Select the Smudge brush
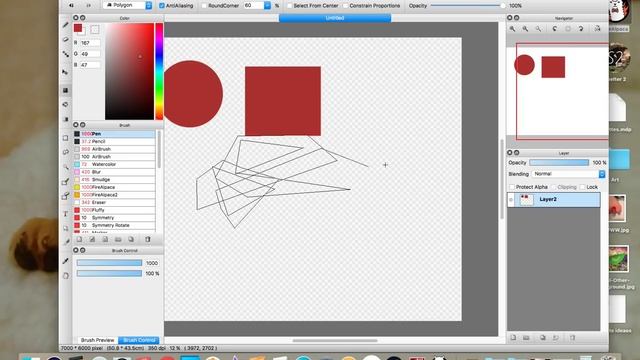This screenshot has width=640, height=360. [114, 179]
